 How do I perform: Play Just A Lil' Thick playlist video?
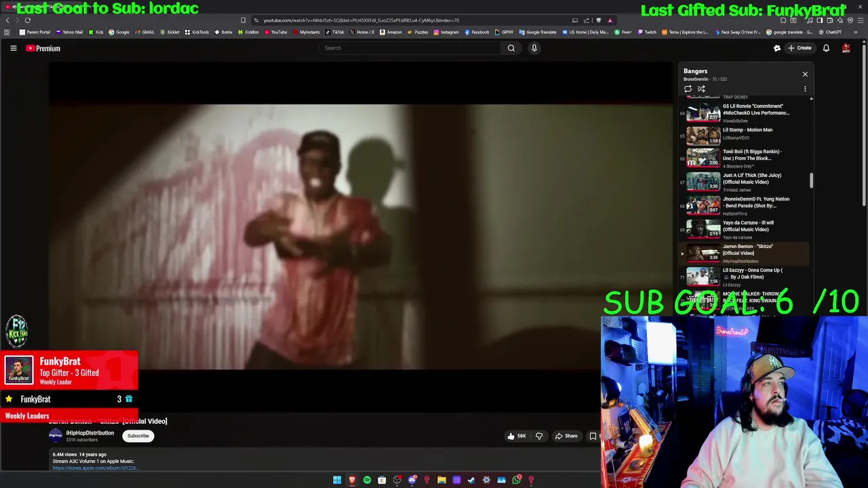point(744,182)
